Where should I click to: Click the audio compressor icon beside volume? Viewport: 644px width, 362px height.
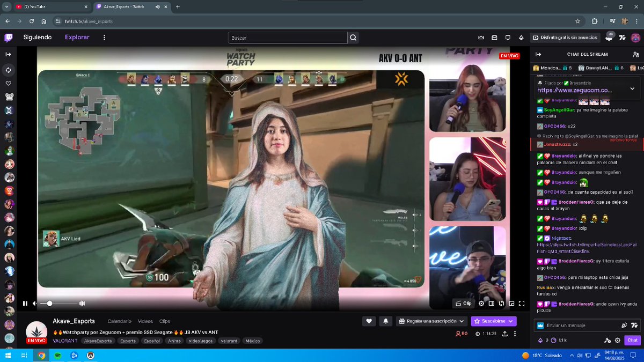click(82, 303)
